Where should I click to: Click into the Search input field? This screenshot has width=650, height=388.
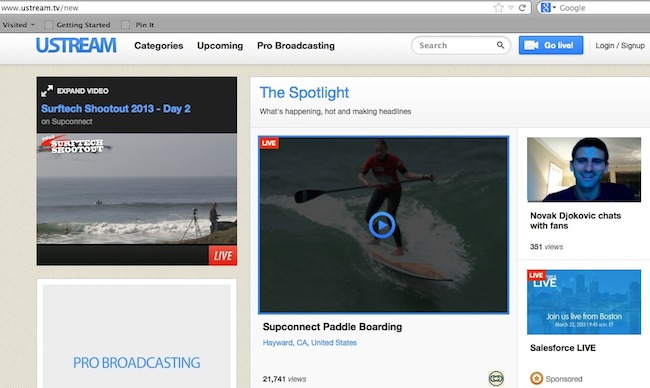click(x=456, y=45)
